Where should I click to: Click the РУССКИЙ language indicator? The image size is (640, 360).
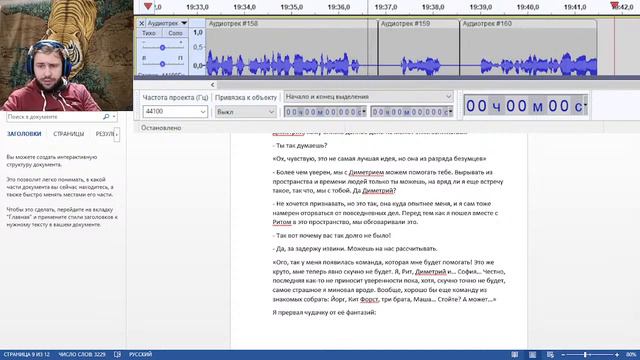click(x=140, y=355)
